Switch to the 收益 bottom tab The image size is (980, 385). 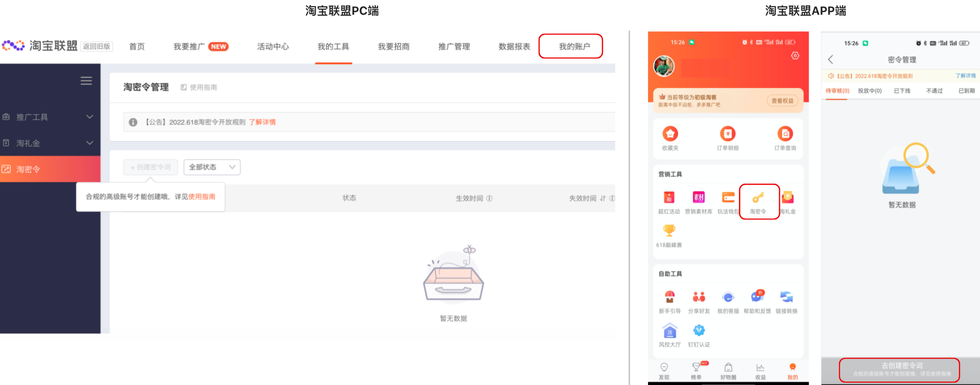(x=761, y=371)
